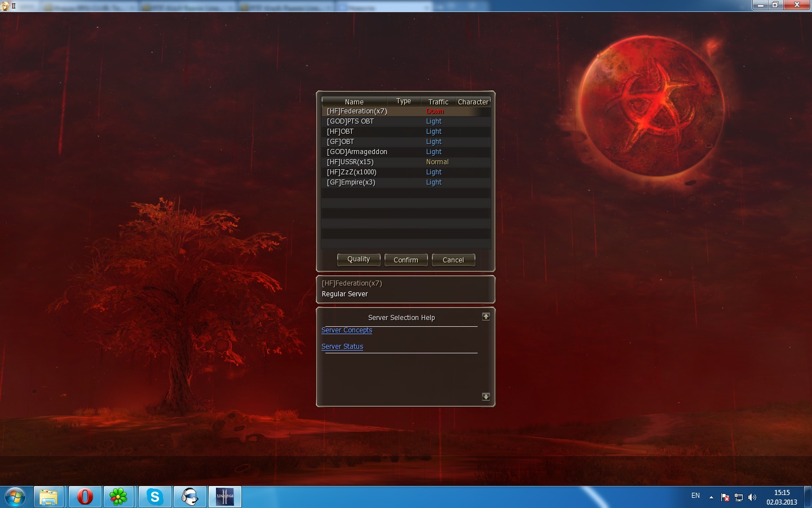Show hidden system tray icons
This screenshot has height=508, width=812.
coord(711,497)
